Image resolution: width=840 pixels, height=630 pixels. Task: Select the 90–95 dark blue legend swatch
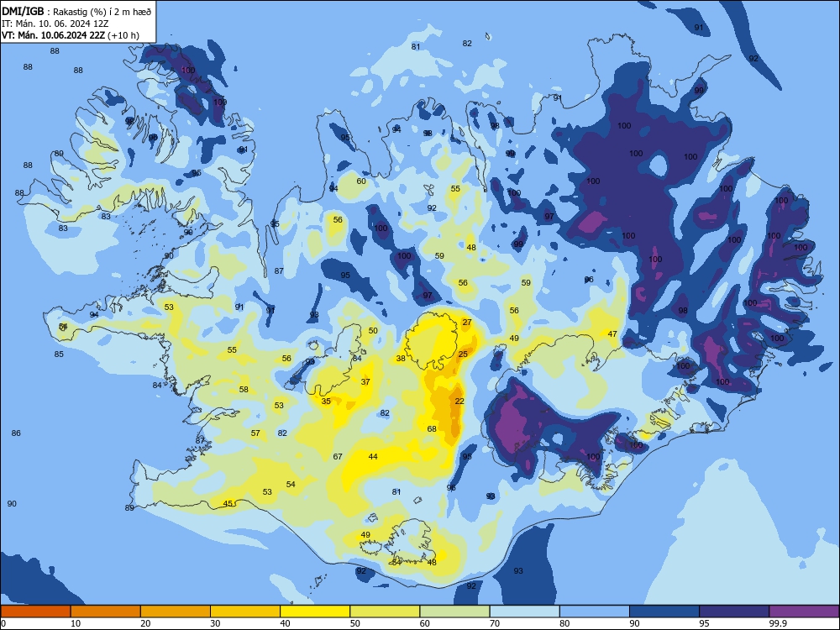pos(664,612)
